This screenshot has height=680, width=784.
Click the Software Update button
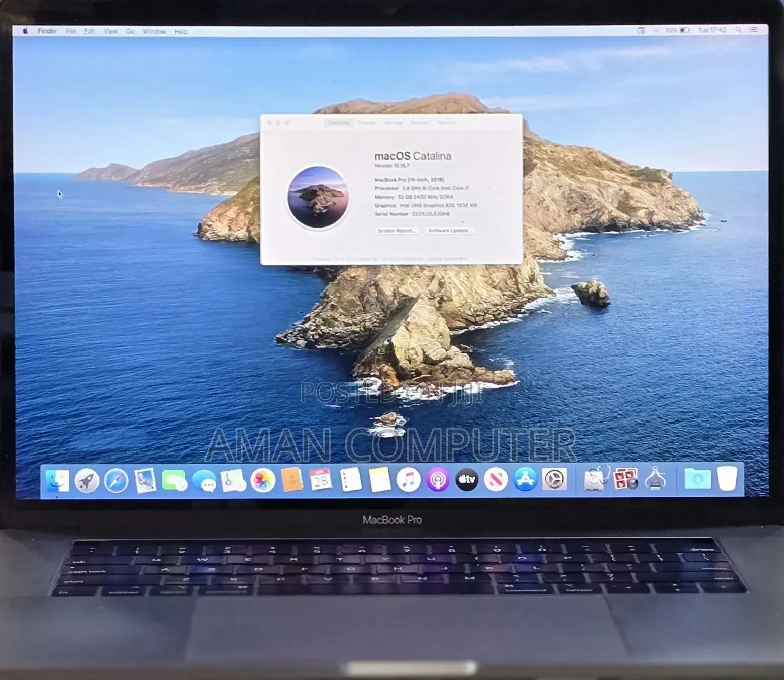(450, 231)
